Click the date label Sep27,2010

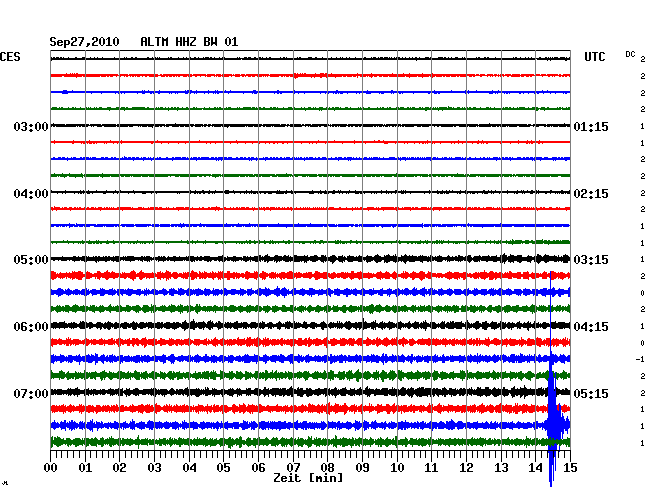coord(84,42)
